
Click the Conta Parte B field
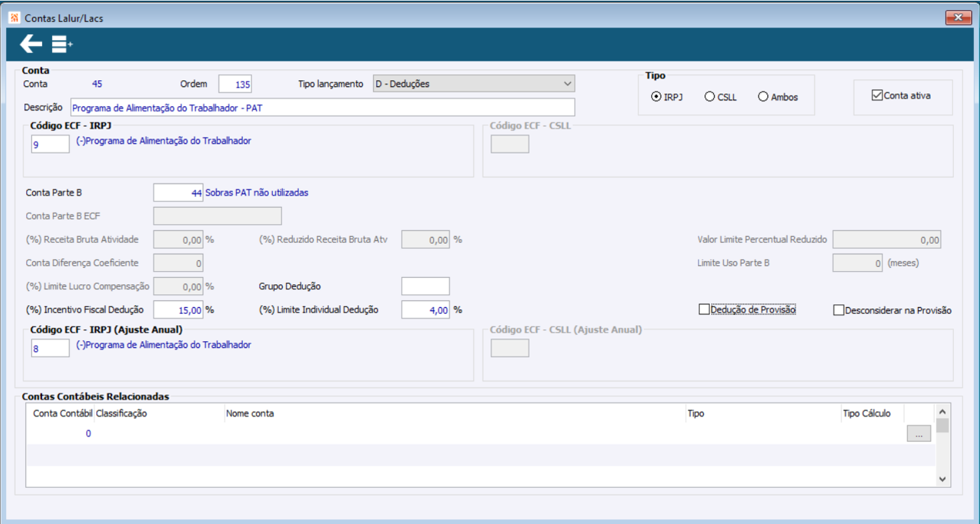178,193
